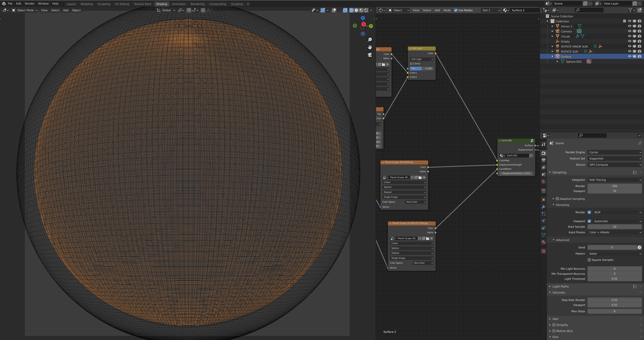Adjust Fac slider on Soft Light node

[x=421, y=69]
